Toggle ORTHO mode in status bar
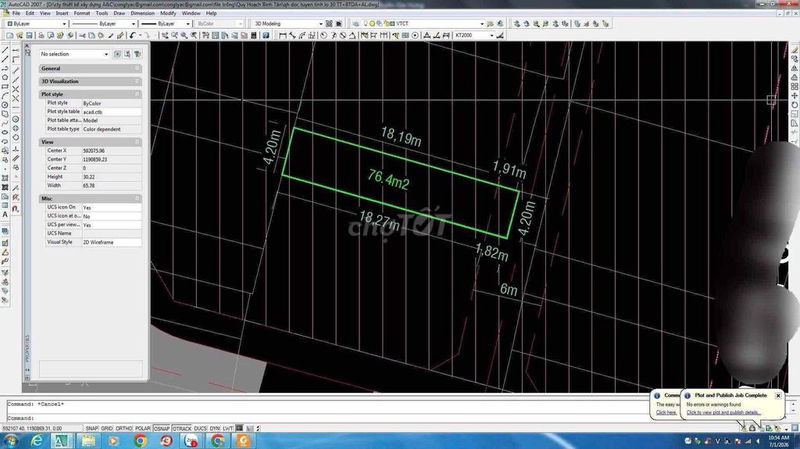 124,428
